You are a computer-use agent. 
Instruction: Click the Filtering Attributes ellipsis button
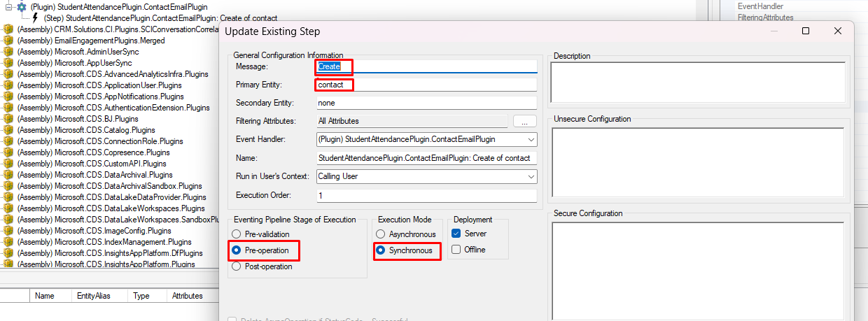coord(524,122)
